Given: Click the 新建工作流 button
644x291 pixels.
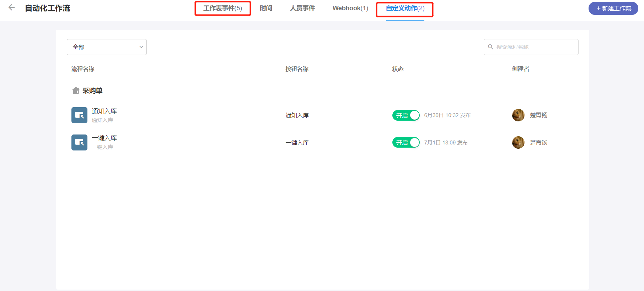Looking at the screenshot, I should click(613, 8).
